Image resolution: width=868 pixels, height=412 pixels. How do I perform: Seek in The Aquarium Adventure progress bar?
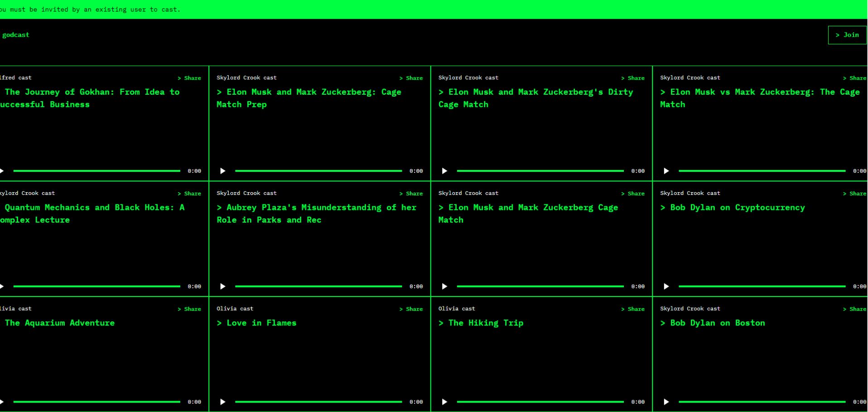[97, 402]
